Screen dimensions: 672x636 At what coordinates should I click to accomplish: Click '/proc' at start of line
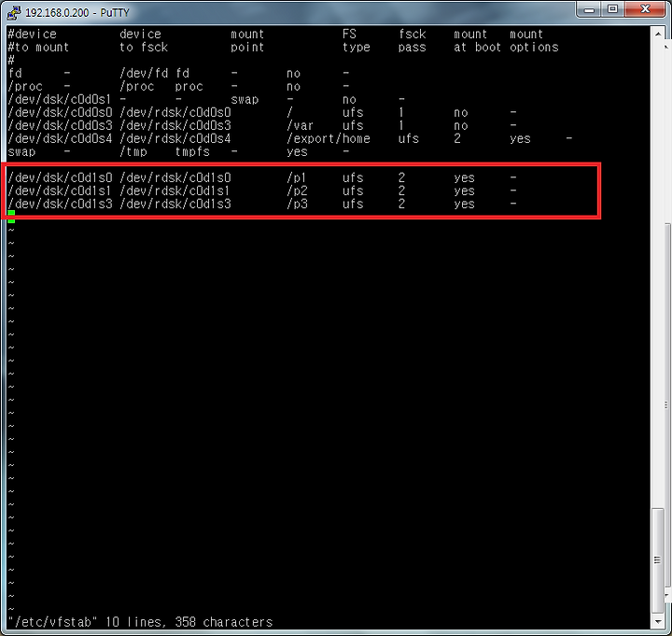pos(25,86)
